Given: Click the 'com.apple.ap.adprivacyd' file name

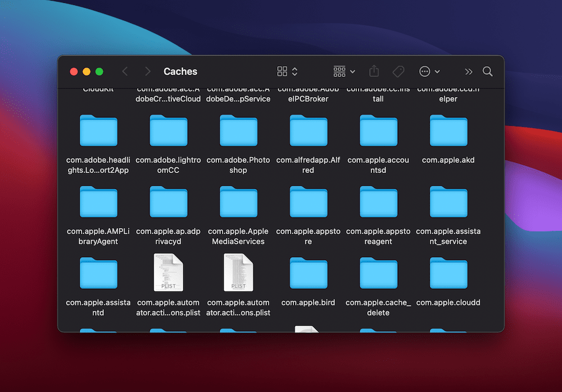Looking at the screenshot, I should coord(168,236).
